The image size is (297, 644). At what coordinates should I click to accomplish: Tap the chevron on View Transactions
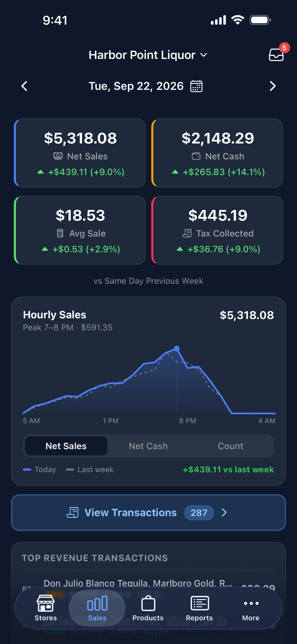point(224,512)
